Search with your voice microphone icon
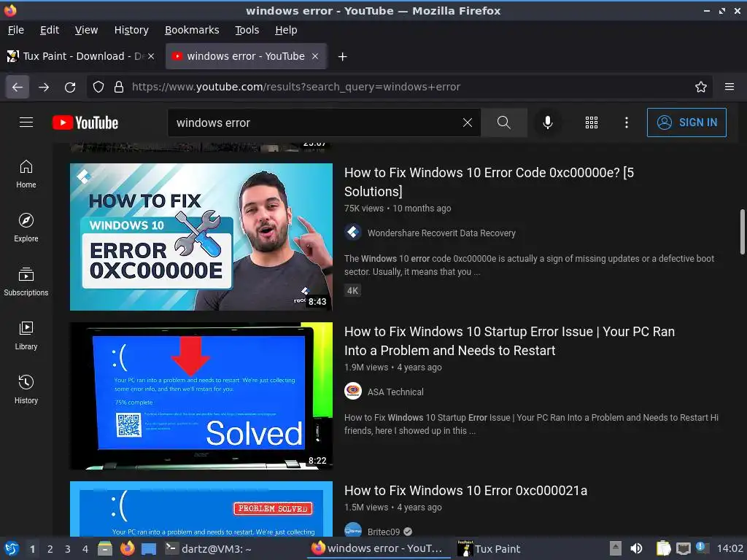The width and height of the screenshot is (747, 560). click(548, 122)
